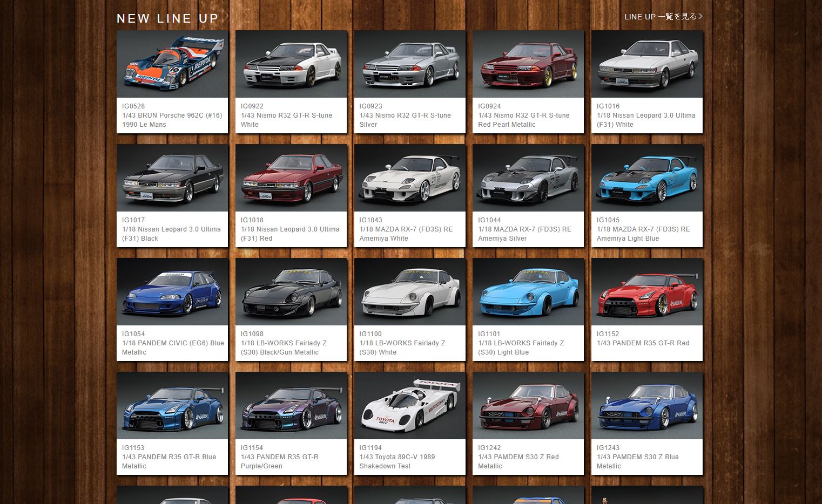Viewport: 822px width, 504px height.
Task: Open the IG1153 R35 GT-R Blue Metallic photo
Action: [x=172, y=406]
